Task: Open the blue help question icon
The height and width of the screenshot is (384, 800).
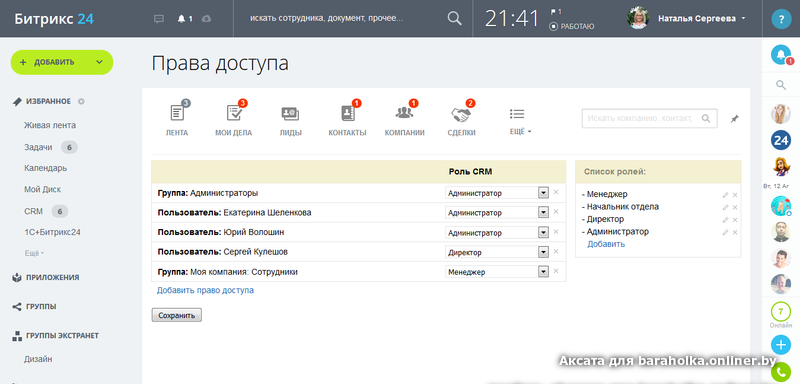Action: tap(781, 19)
